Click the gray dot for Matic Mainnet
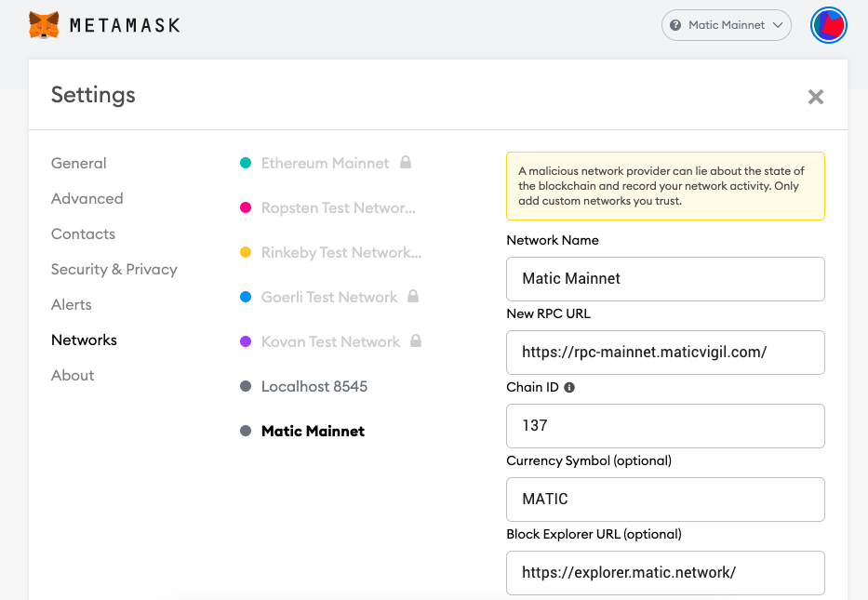The height and width of the screenshot is (600, 868). pos(246,431)
